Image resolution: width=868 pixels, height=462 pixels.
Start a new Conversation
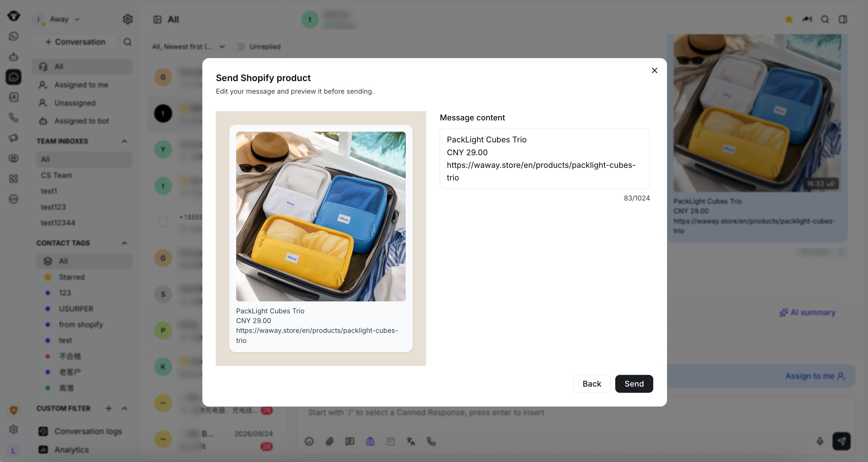click(75, 42)
